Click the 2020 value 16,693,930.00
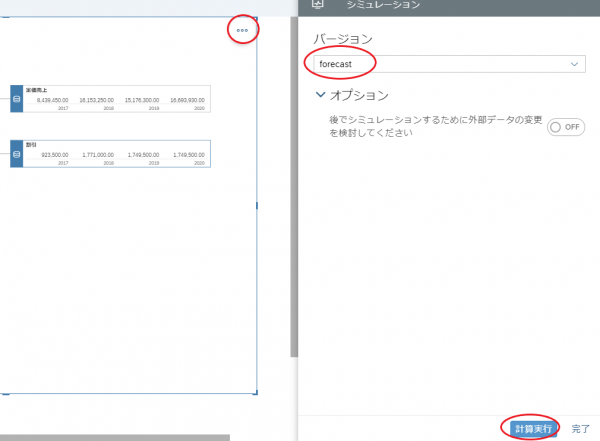This screenshot has width=600, height=441. (187, 100)
